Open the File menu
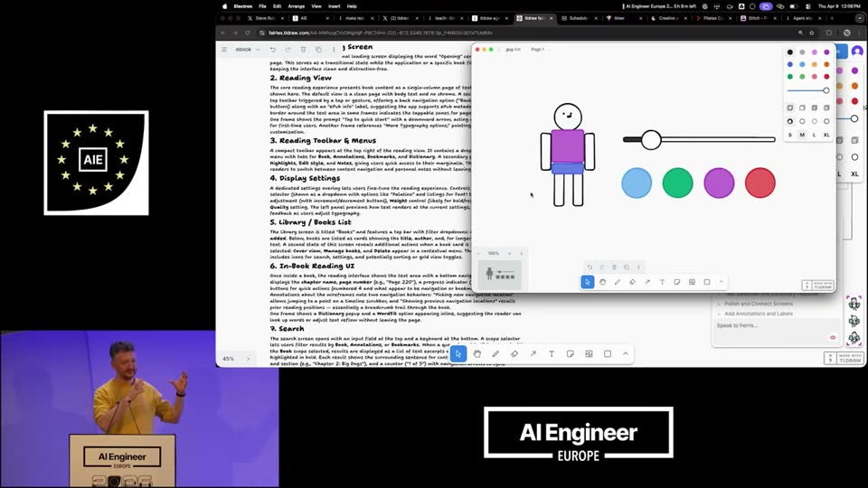Image resolution: width=868 pixels, height=488 pixels. click(262, 6)
